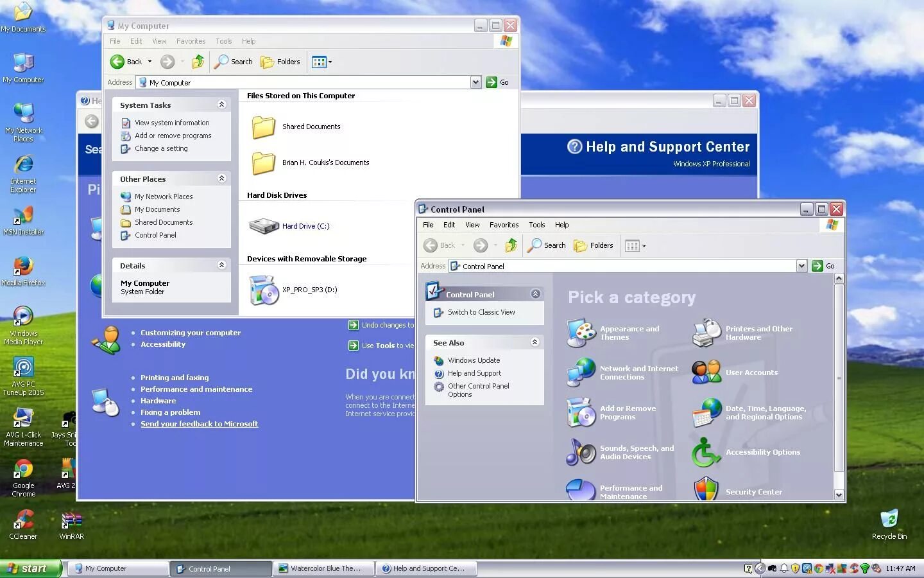The width and height of the screenshot is (924, 578).
Task: Open Appearance and Themes category icon
Action: (581, 333)
